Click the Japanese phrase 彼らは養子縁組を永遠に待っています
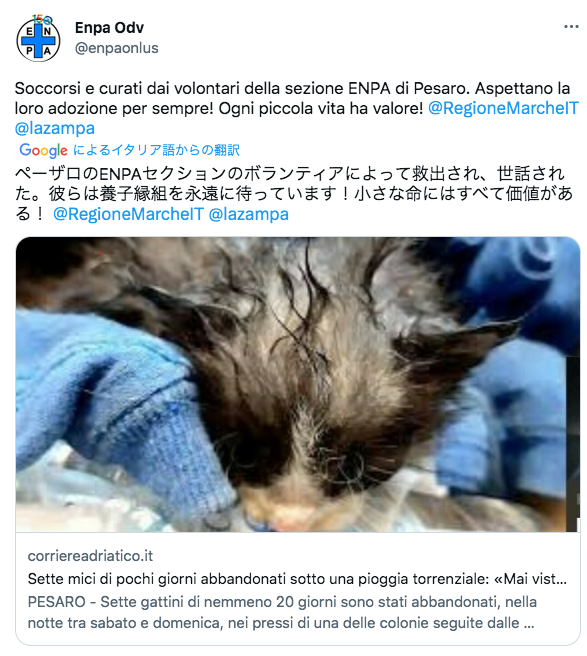 [x=192, y=194]
